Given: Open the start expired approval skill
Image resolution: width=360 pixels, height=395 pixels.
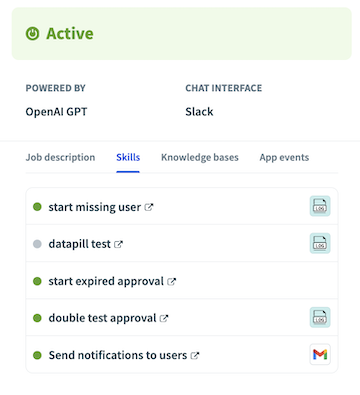Looking at the screenshot, I should tap(106, 281).
